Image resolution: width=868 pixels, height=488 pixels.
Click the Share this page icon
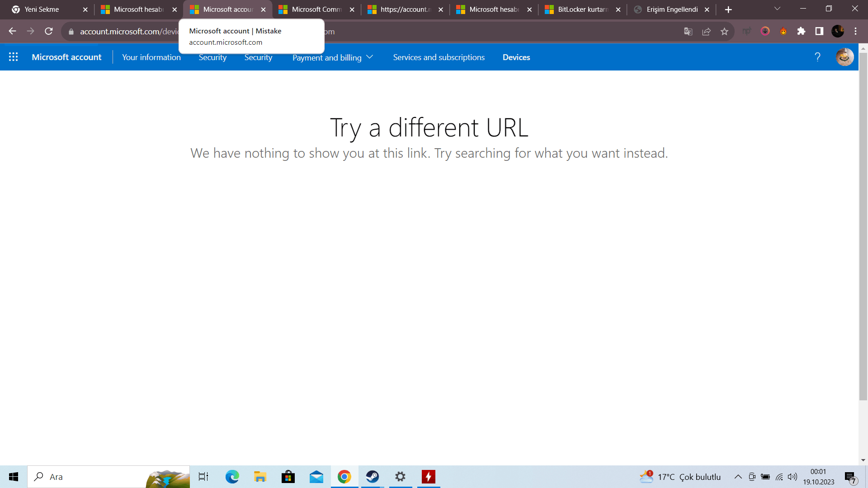click(x=707, y=31)
